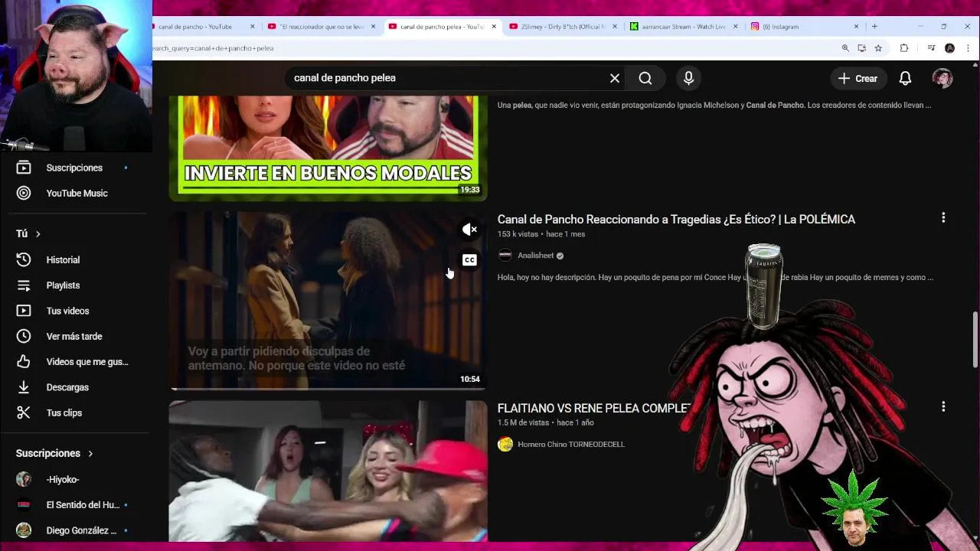Visit the Homero Chino TORNEODECELL channel

coord(571,445)
